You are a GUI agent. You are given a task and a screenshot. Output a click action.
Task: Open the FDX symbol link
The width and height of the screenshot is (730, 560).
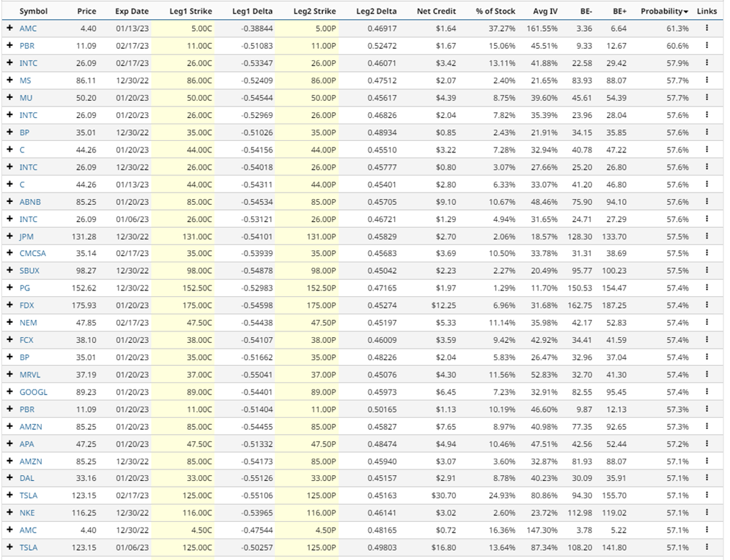pos(27,306)
